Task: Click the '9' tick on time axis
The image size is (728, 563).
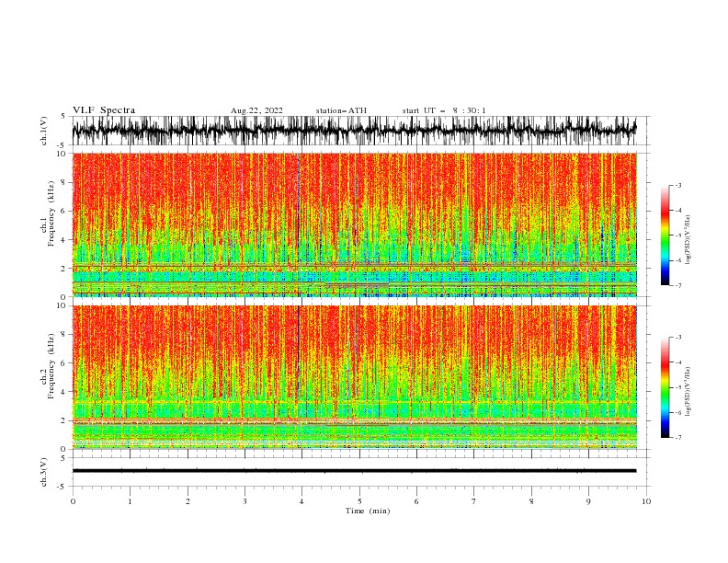Action: point(588,501)
